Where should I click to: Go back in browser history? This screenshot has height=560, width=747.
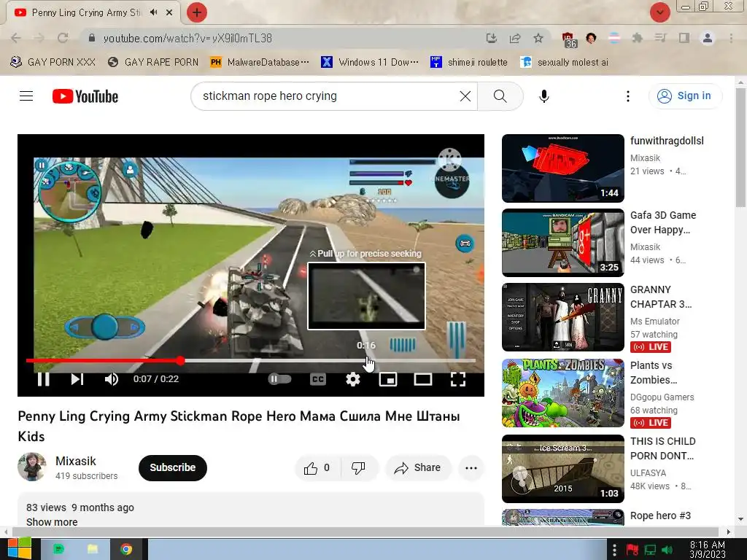[x=16, y=38]
